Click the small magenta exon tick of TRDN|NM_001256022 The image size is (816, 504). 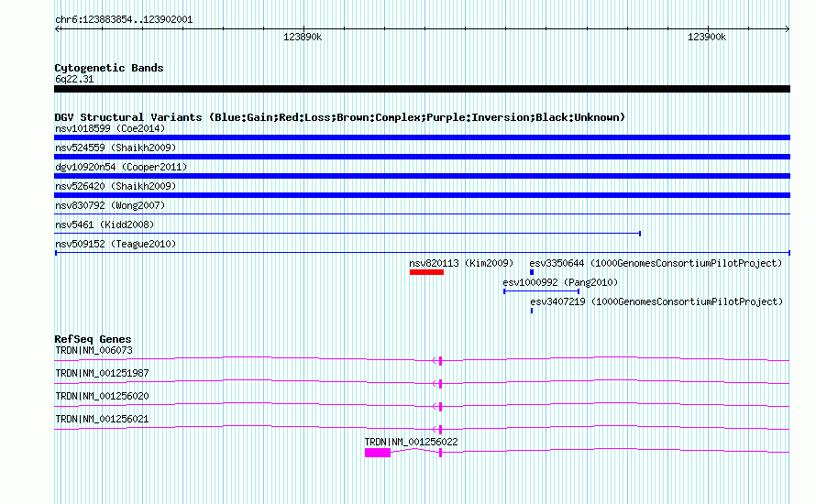440,453
